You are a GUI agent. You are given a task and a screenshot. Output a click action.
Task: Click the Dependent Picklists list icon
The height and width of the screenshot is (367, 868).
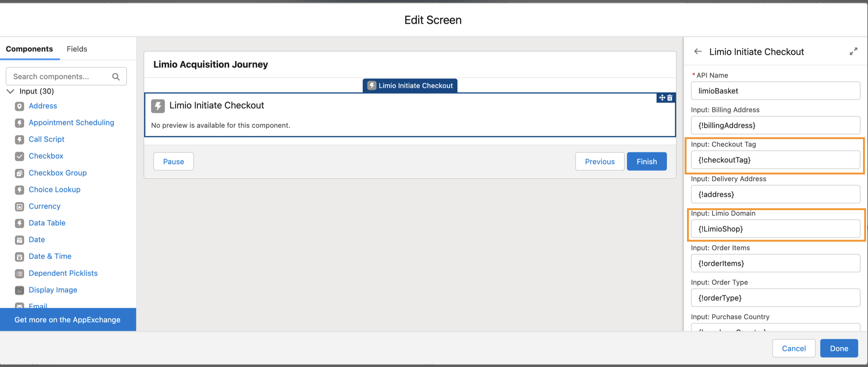click(x=19, y=274)
